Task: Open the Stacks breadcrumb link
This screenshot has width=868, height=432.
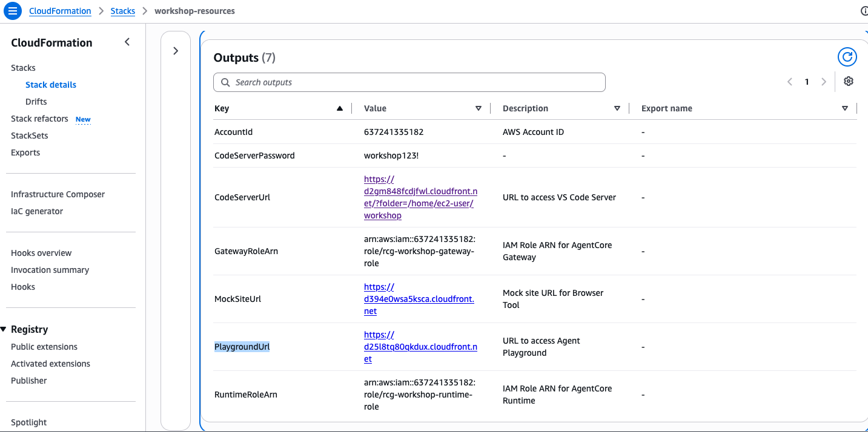Action: pos(123,11)
